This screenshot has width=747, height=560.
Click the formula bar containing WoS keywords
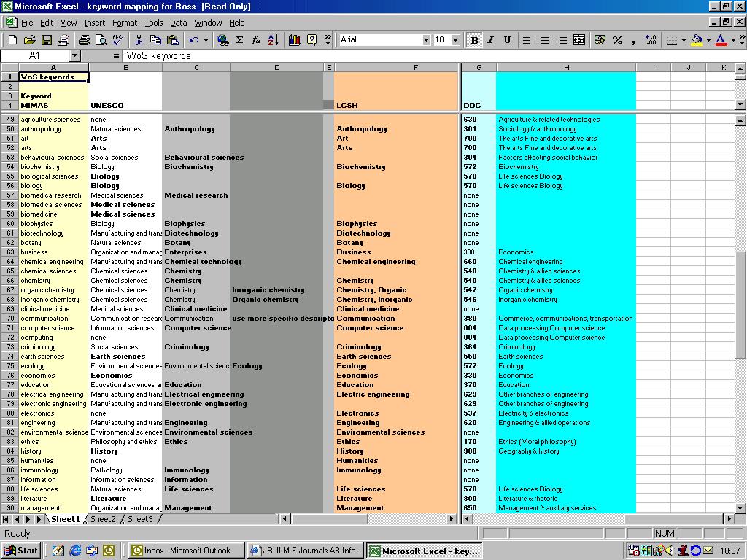click(433, 55)
